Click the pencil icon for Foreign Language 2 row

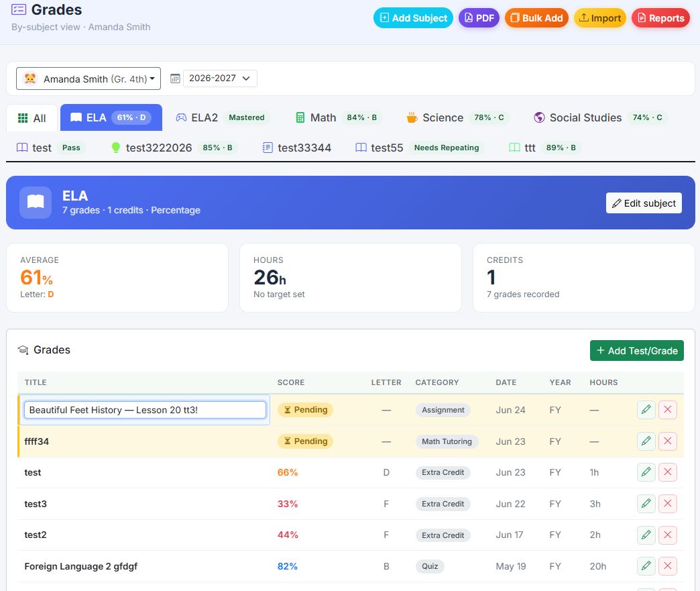646,566
